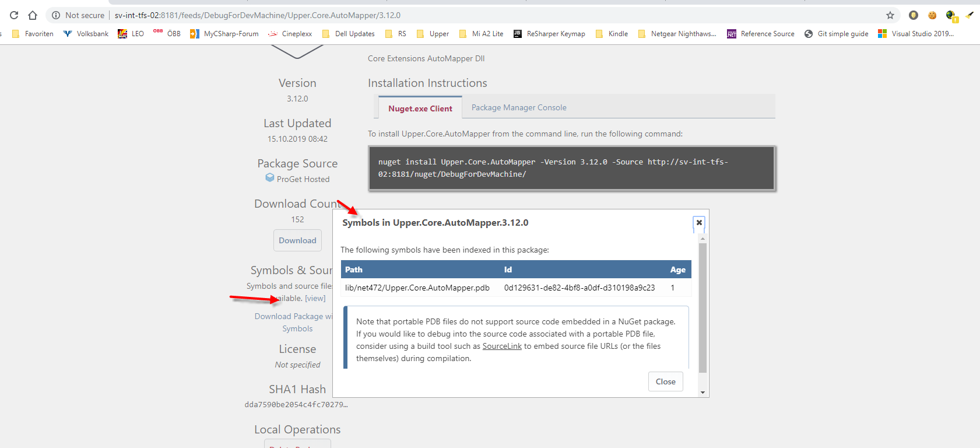Click the Symbols dialog scrollbar thumb
The height and width of the screenshot is (448, 980).
tap(702, 308)
